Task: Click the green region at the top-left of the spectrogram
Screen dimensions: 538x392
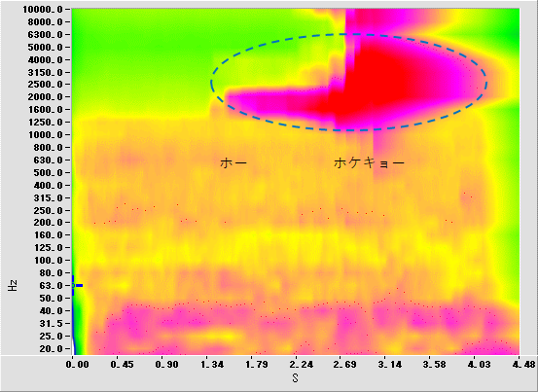Action: point(137,52)
